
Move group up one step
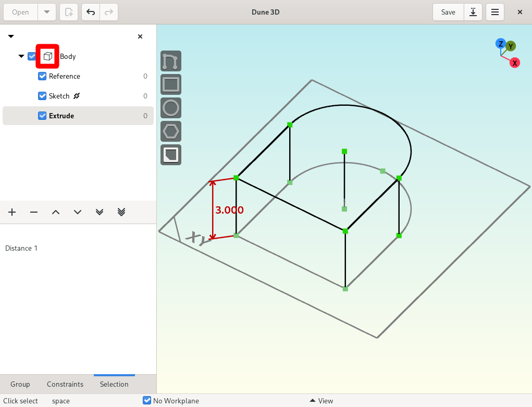point(56,212)
